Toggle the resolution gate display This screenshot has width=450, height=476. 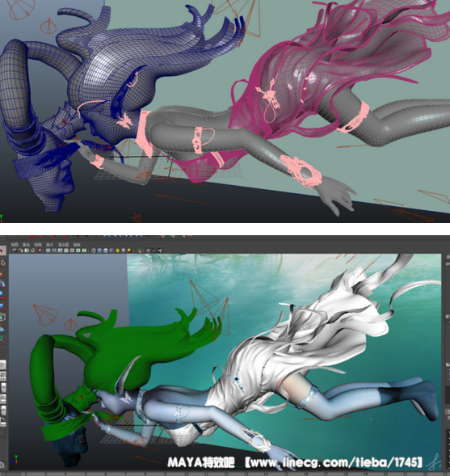point(60,251)
